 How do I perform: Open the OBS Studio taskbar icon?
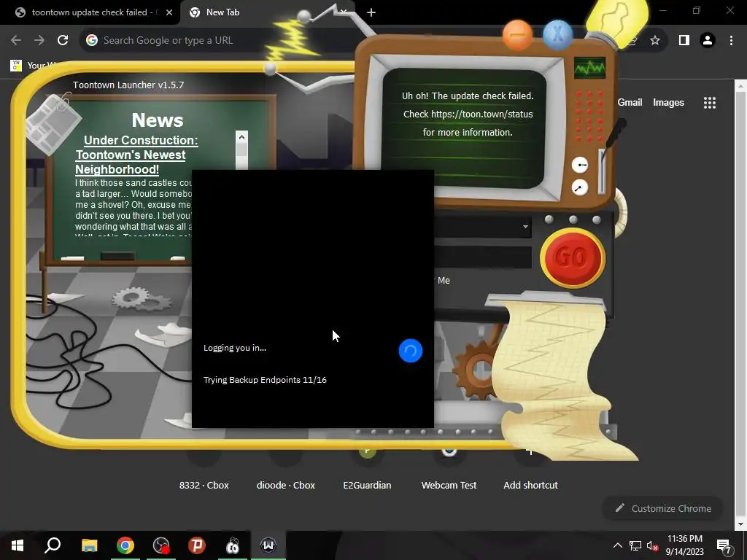point(161,545)
